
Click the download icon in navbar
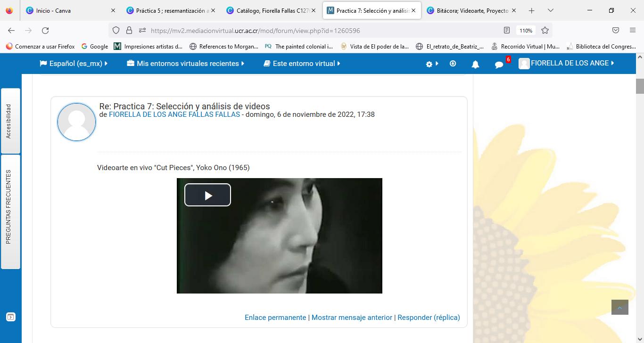pos(453,64)
